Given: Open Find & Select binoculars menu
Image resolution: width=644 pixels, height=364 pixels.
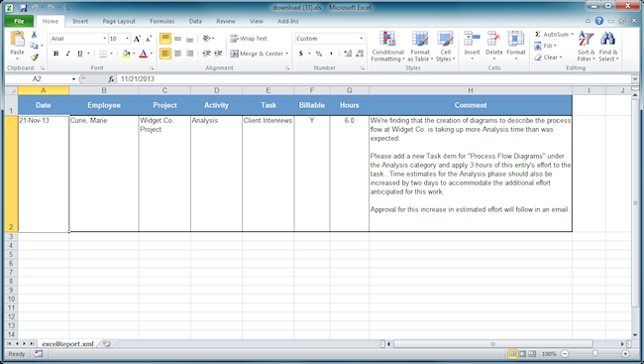Looking at the screenshot, I should (608, 47).
